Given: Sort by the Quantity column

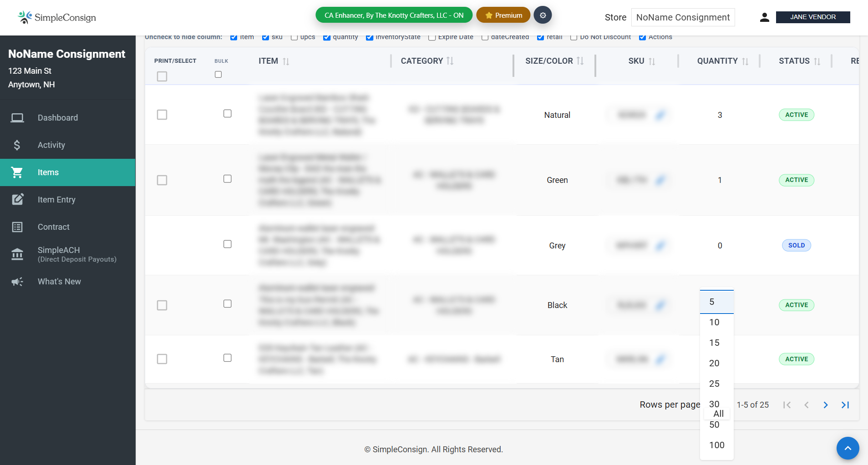Looking at the screenshot, I should pos(745,61).
